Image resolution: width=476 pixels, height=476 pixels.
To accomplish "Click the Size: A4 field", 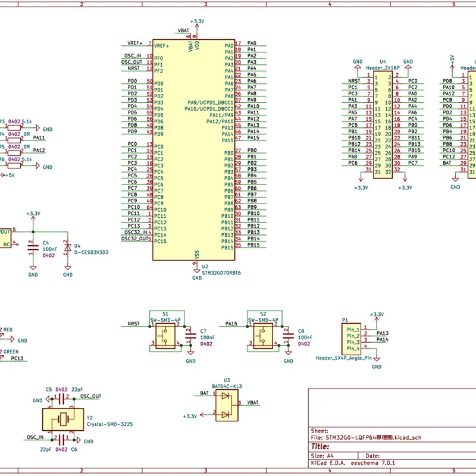I will [x=322, y=456].
